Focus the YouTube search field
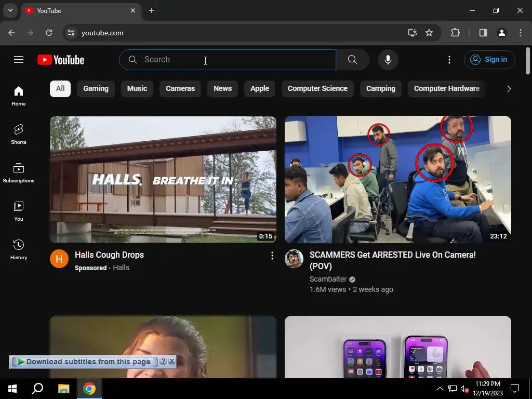Image resolution: width=532 pixels, height=399 pixels. point(228,60)
